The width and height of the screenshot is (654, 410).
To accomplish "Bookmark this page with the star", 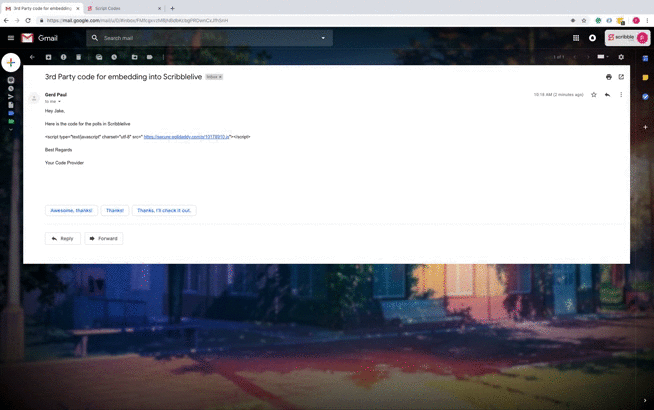I will pyautogui.click(x=584, y=20).
